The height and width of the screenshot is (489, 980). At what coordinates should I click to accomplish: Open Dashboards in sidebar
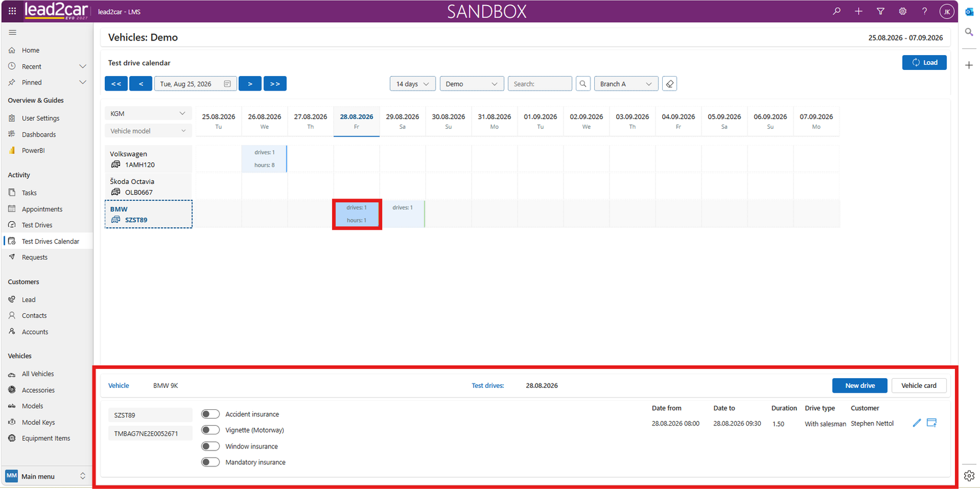point(39,134)
